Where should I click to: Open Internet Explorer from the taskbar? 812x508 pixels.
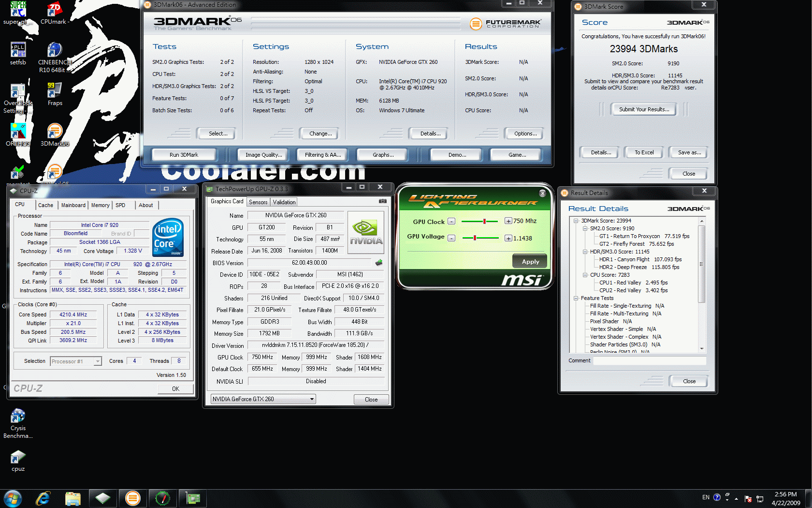tap(43, 498)
